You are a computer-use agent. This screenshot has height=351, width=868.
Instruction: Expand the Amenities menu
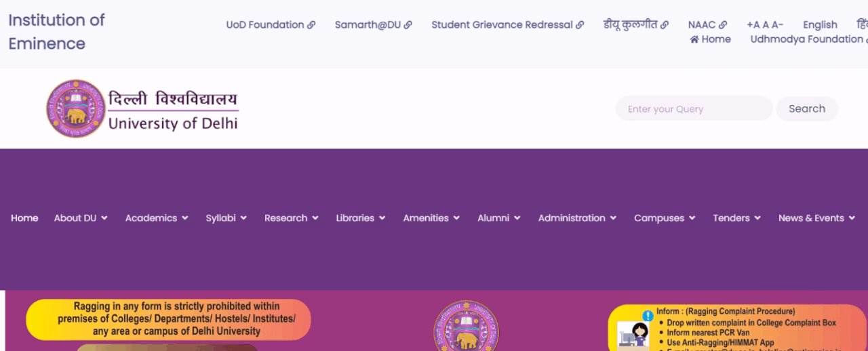431,218
